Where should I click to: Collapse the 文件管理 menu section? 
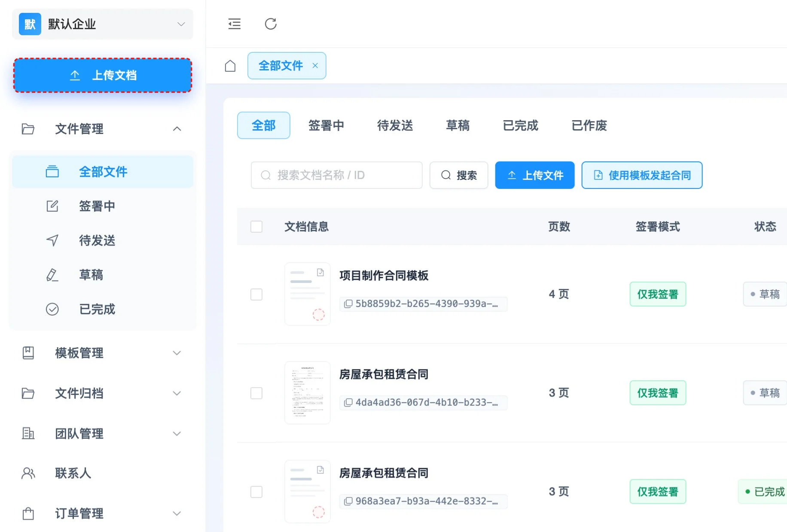[177, 129]
